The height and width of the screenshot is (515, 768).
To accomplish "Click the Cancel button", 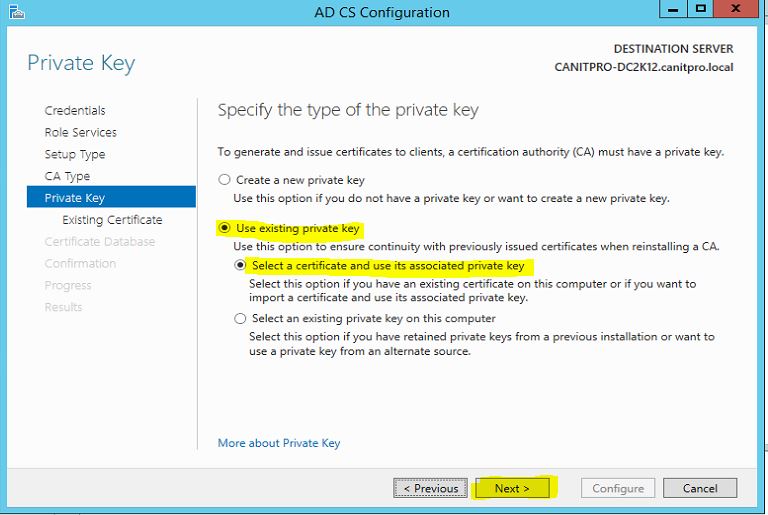I will [700, 488].
